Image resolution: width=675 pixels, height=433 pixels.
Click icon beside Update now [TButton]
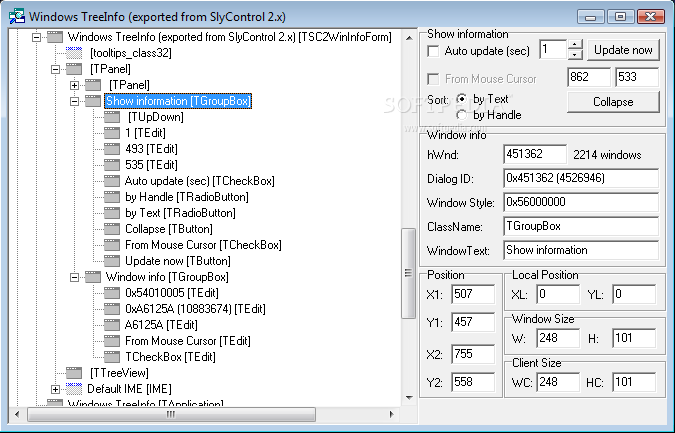click(112, 261)
